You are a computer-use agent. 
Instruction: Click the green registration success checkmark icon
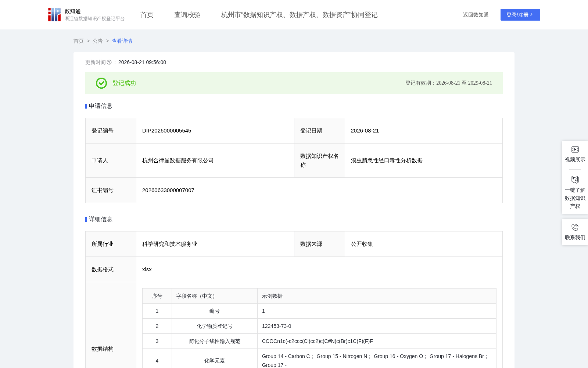click(101, 83)
